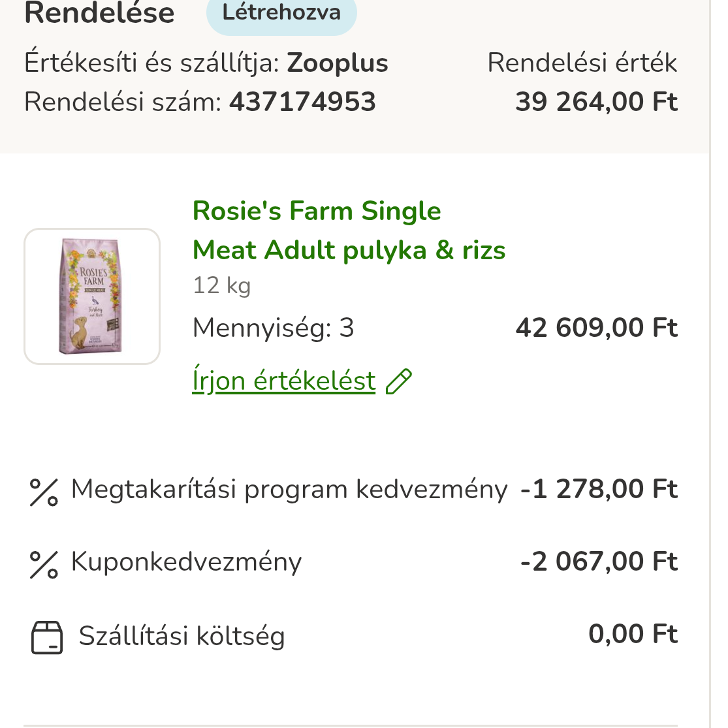This screenshot has height=728, width=728.
Task: Click the Rendelési érték label
Action: point(582,63)
